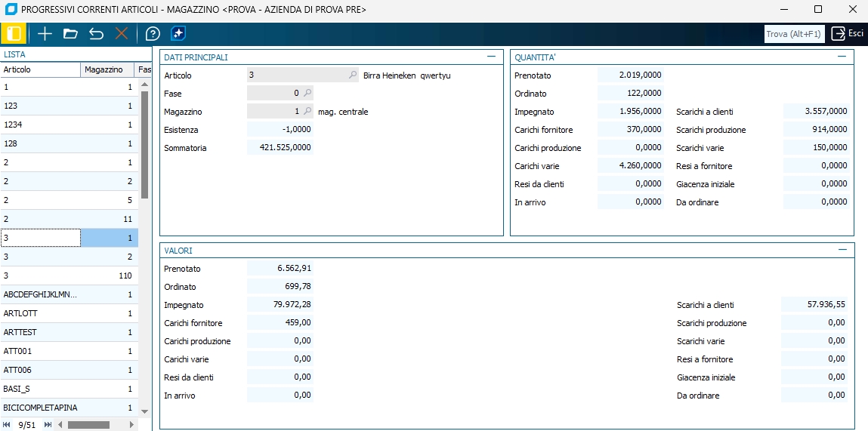868x431 pixels.
Task: Click quantity Prenotato value 2.019,0000
Action: point(631,75)
